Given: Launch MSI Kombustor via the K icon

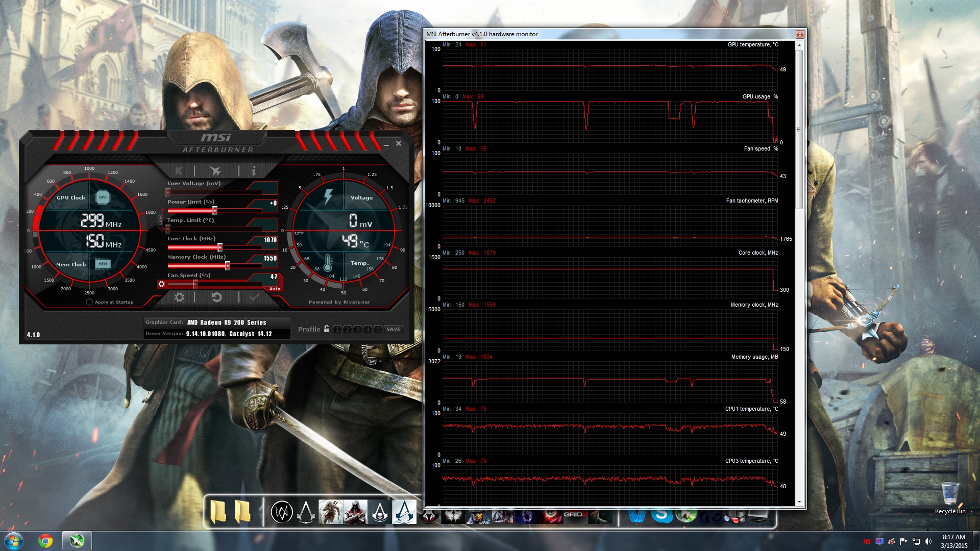Looking at the screenshot, I should point(179,171).
